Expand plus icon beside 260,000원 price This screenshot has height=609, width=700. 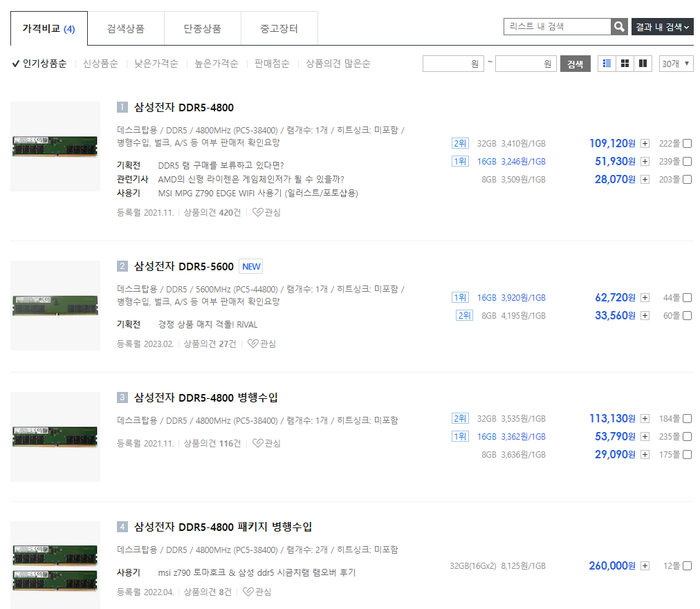click(645, 565)
